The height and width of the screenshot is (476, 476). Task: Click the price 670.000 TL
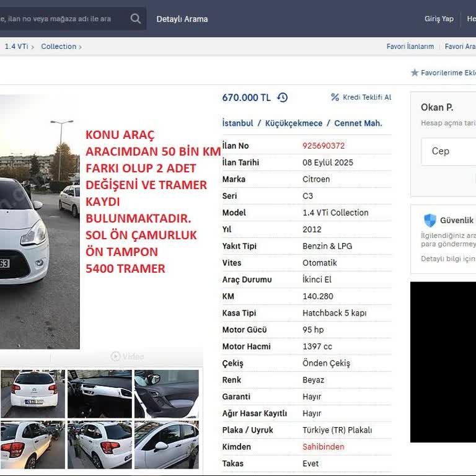[246, 97]
